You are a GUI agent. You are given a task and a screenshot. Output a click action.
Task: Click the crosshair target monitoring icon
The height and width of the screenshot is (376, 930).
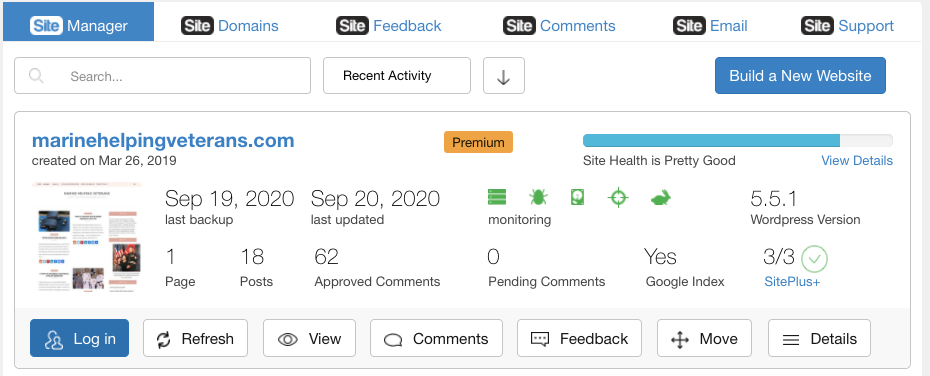pyautogui.click(x=618, y=197)
